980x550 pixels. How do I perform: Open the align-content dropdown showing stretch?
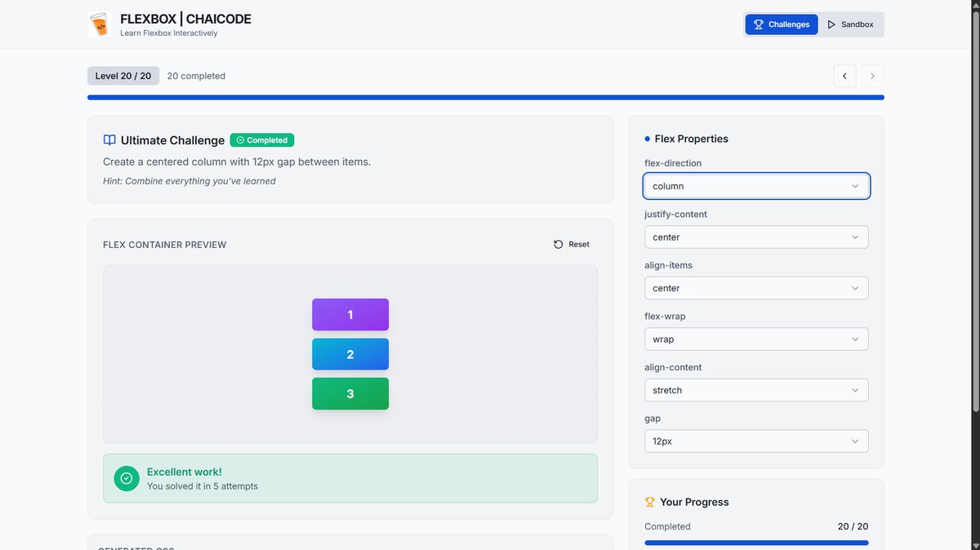pos(756,390)
